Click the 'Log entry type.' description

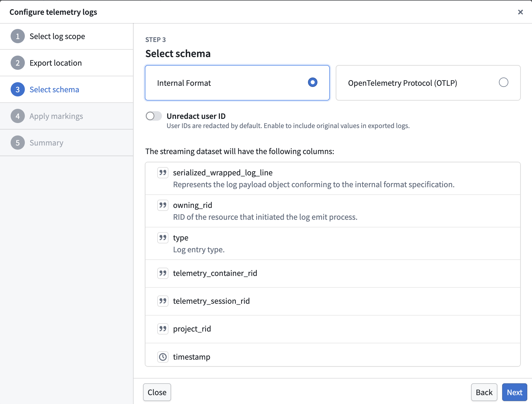(x=199, y=250)
